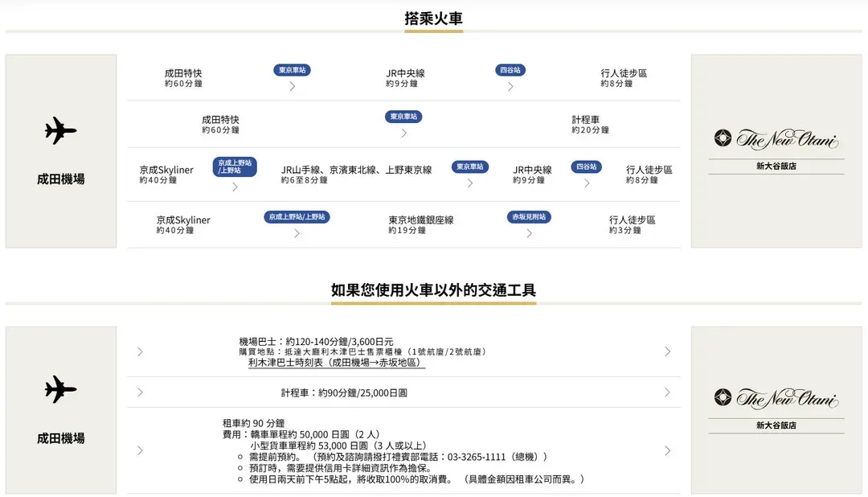Open the 利木津巴士時刻表 link
The image size is (868, 497).
(x=336, y=363)
